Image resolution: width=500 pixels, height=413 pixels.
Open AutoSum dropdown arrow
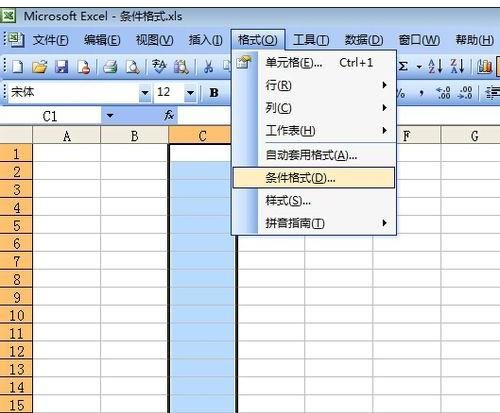pos(419,67)
